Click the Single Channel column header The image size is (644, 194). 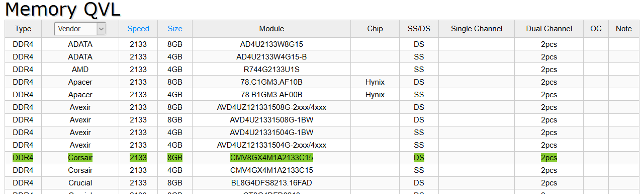tap(477, 29)
